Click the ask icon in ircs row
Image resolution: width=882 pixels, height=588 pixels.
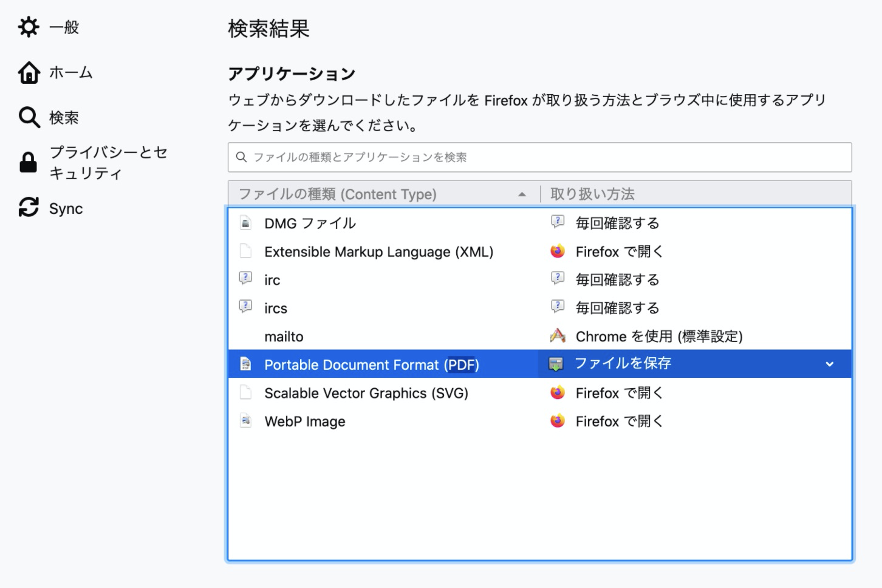(x=558, y=306)
